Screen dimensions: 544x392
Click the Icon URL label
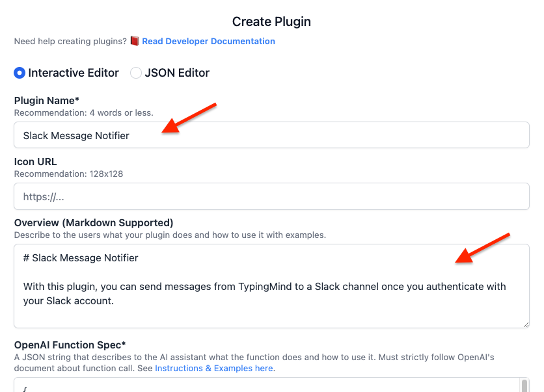tap(35, 162)
